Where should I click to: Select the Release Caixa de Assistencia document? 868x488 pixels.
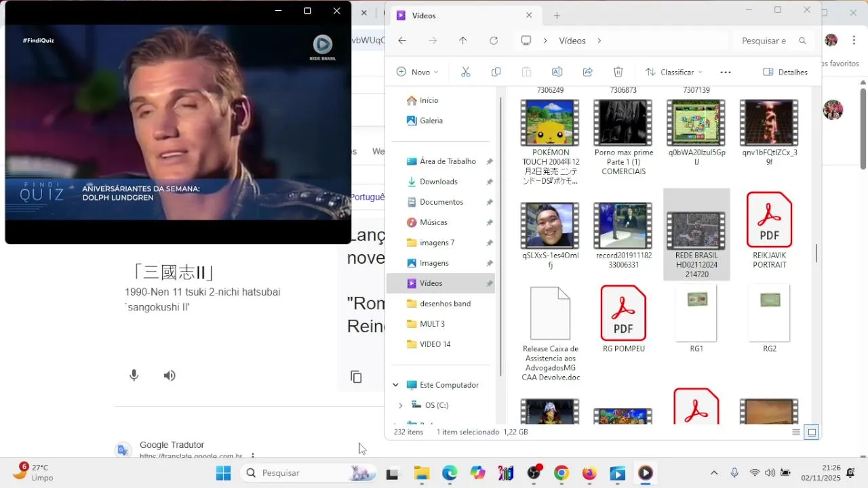(551, 333)
